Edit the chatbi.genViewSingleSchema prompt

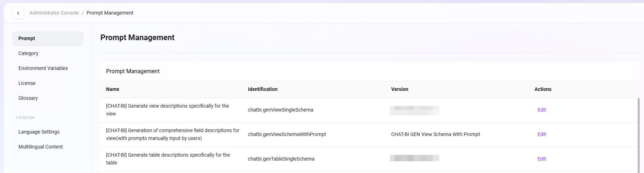(541, 110)
